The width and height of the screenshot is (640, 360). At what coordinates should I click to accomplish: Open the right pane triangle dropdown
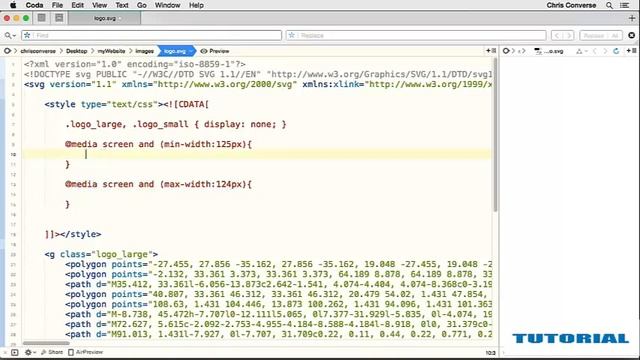pyautogui.click(x=581, y=51)
